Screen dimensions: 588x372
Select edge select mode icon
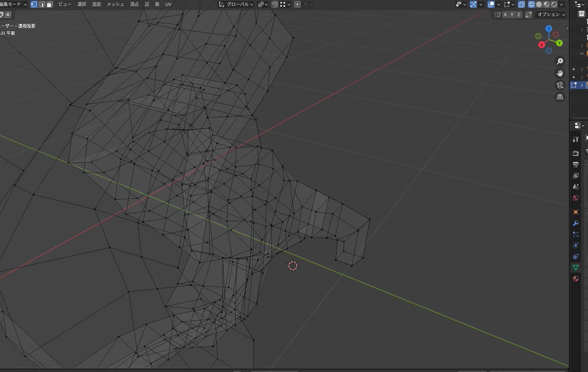coord(42,4)
